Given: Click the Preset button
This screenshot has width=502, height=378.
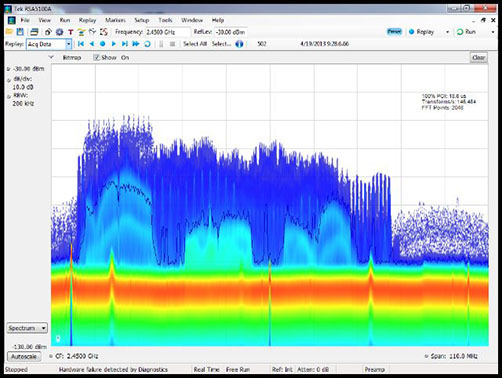Looking at the screenshot, I should tap(394, 32).
